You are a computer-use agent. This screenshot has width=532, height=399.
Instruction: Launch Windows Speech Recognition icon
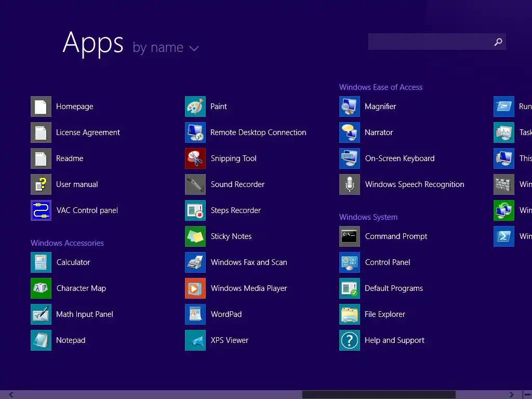(x=350, y=184)
